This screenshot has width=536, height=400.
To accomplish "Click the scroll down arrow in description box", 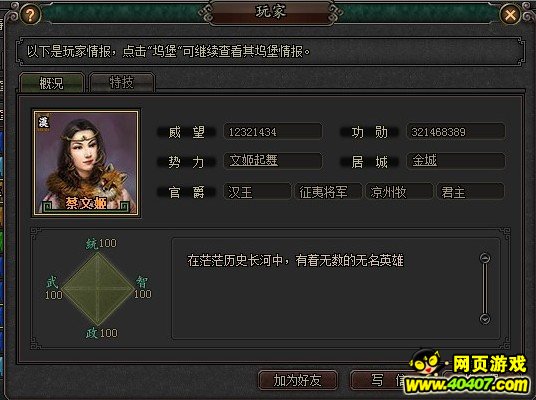I will 485,319.
